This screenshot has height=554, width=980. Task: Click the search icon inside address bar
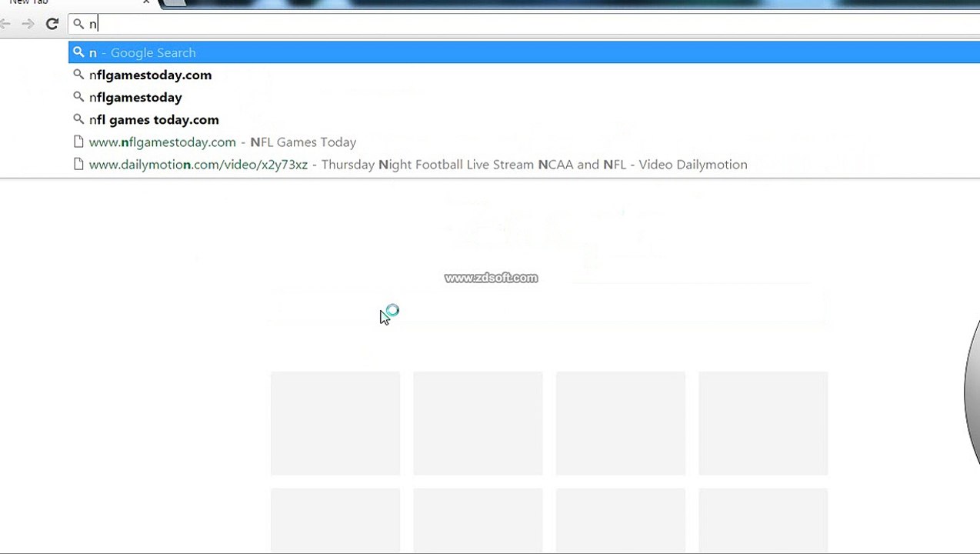pos(78,24)
